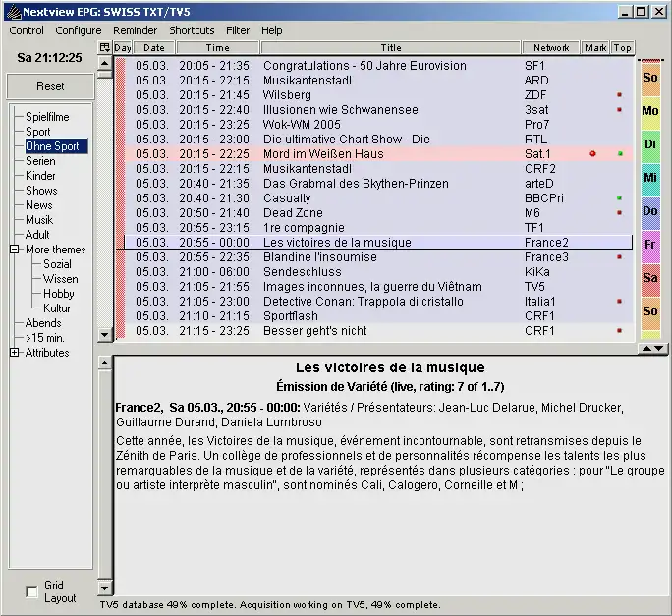
Task: Select the Spielfilme filter shortcut
Action: (47, 117)
